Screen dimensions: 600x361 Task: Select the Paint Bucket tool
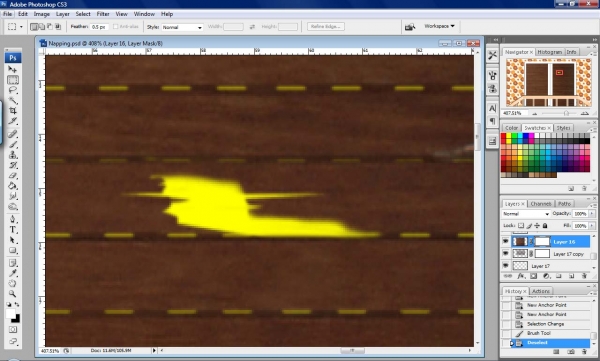point(13,186)
